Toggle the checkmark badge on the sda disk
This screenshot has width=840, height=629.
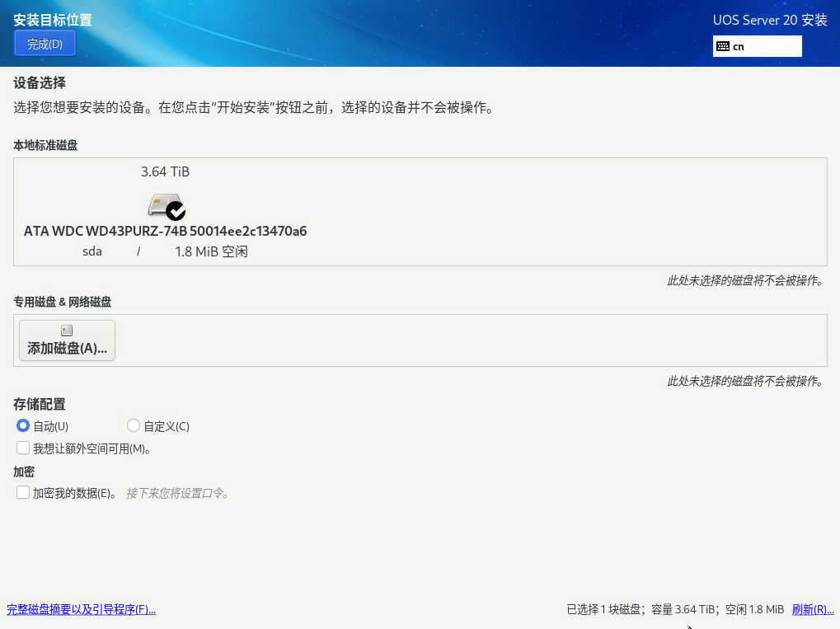tap(176, 211)
